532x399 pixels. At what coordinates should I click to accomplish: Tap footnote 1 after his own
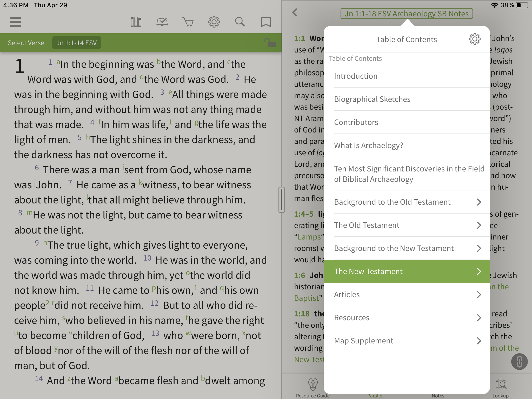click(x=196, y=288)
